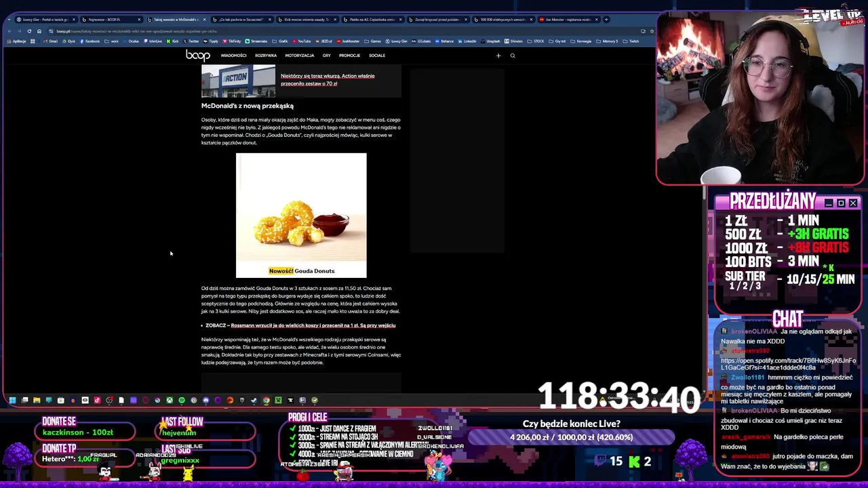The width and height of the screenshot is (868, 488).
Task: Open the Memory 5 bookmarks folder
Action: coord(608,41)
